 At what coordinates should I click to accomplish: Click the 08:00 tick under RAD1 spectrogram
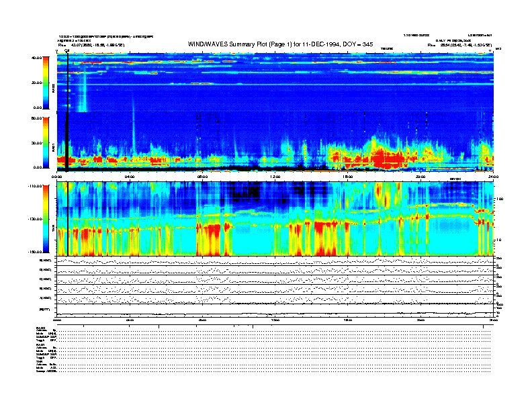click(x=202, y=177)
